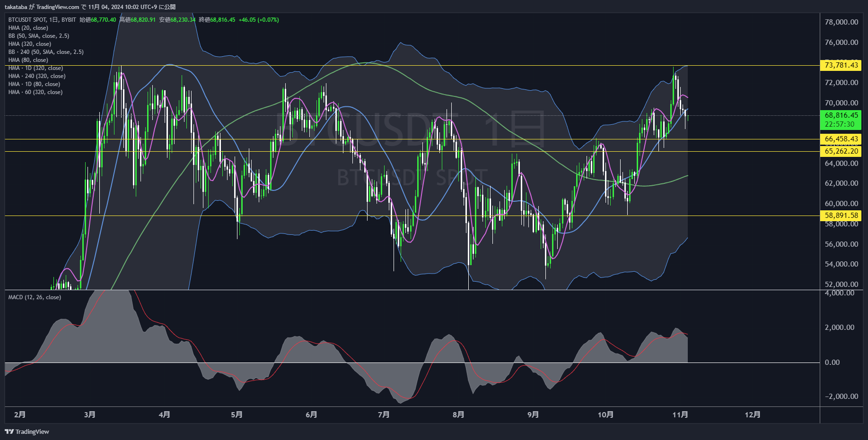Click the MACD 2,000.00 axis label
868x440 pixels.
[x=840, y=328]
